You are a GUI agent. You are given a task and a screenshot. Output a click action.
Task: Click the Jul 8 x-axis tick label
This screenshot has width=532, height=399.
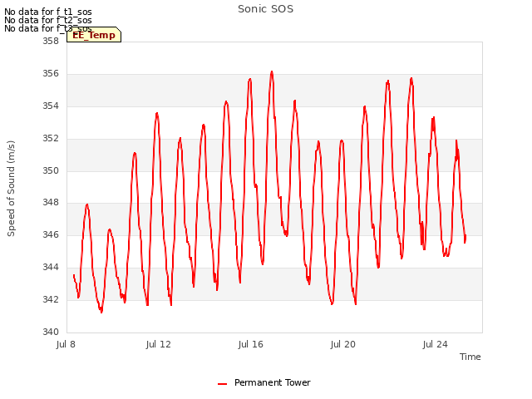point(66,344)
